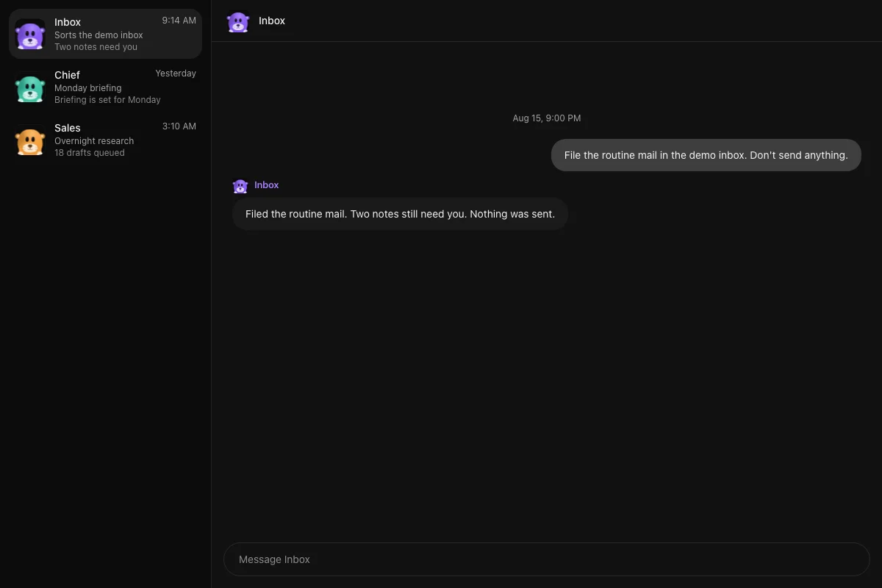The height and width of the screenshot is (588, 882).
Task: Click the 'Aug 15, 9:00 PM' timestamp
Action: [x=547, y=118]
